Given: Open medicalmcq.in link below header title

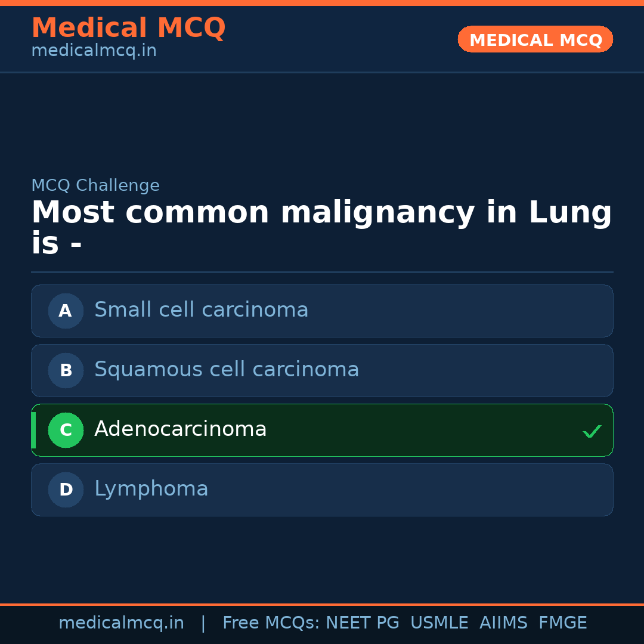Looking at the screenshot, I should click(x=94, y=51).
